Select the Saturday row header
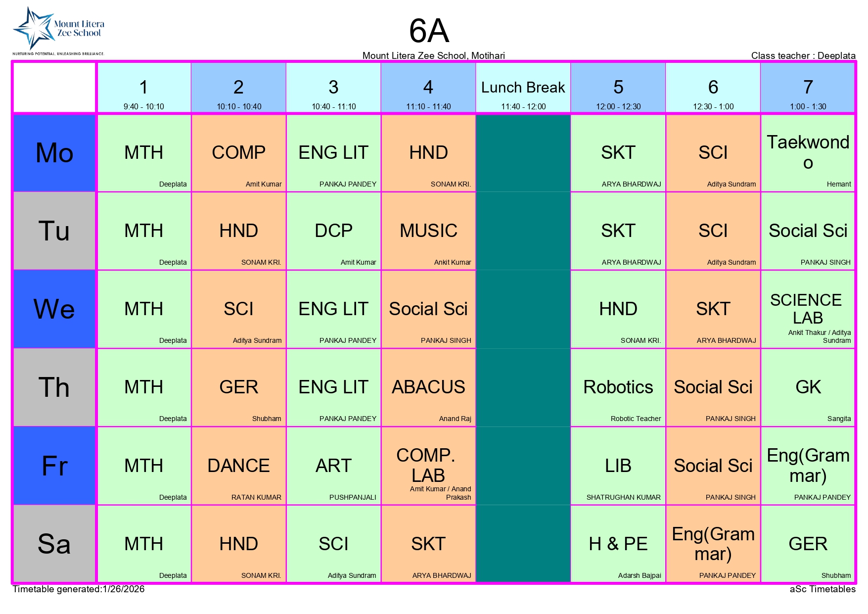This screenshot has height=614, width=868. pos(54,544)
